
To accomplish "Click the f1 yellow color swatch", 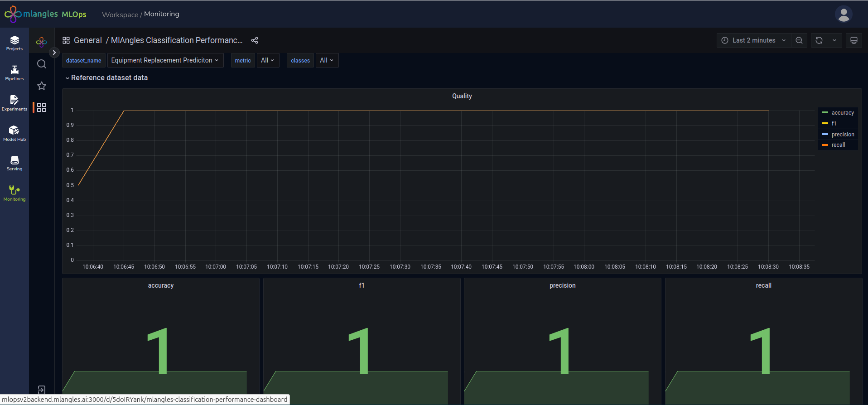I will tap(825, 124).
